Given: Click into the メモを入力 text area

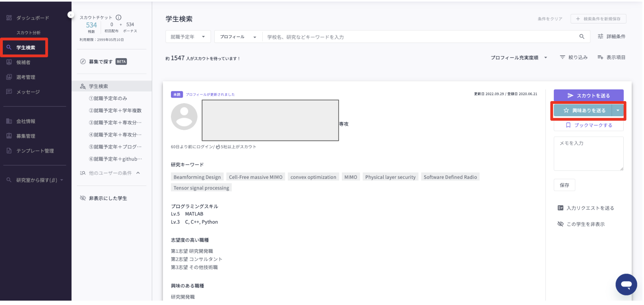Looking at the screenshot, I should (x=588, y=154).
